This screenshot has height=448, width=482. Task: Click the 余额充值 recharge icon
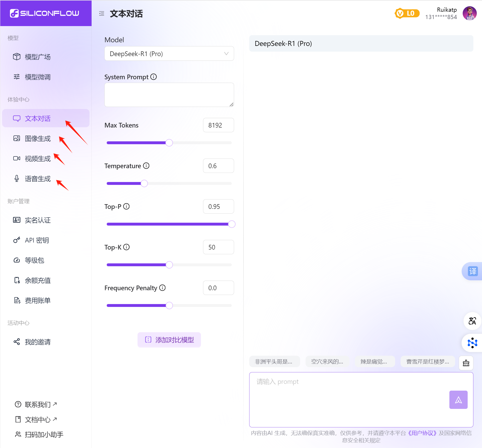point(17,280)
